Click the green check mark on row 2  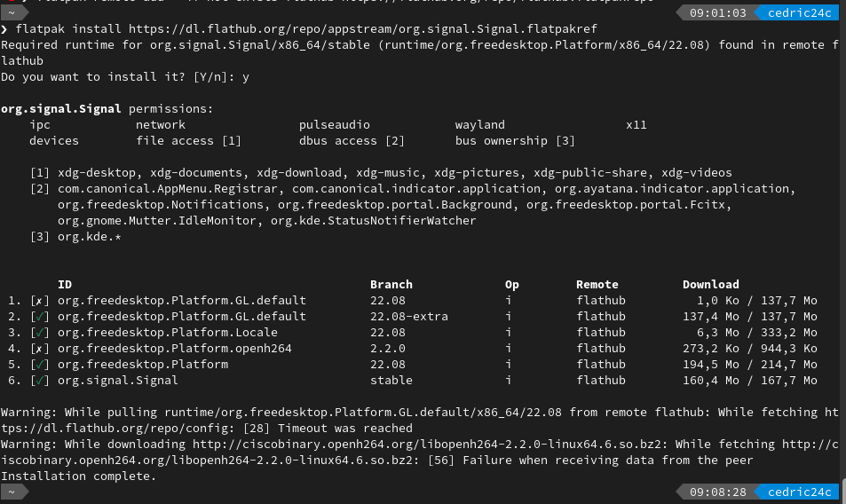pos(39,317)
